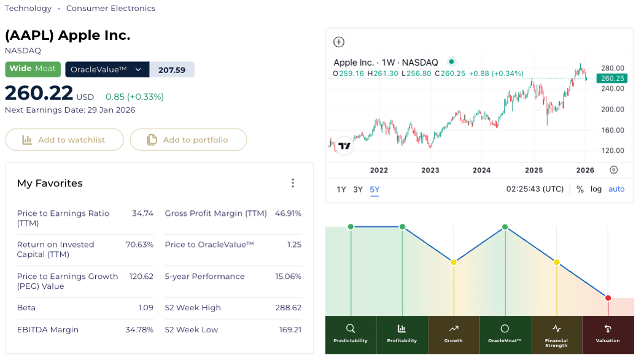Select the Predictability magnifier icon
This screenshot has width=644, height=363.
[x=351, y=329]
